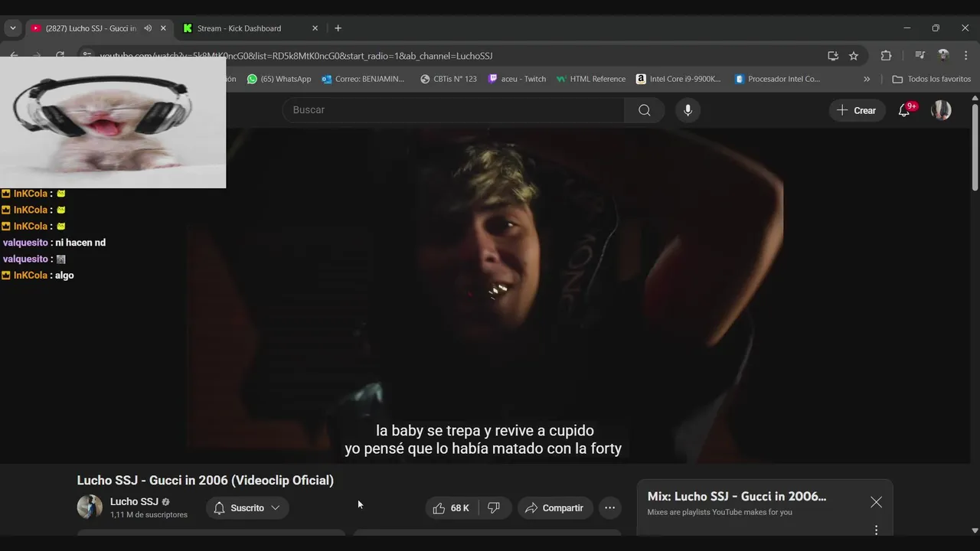Close the Mix: Lucho SSJ playlist panel
The width and height of the screenshot is (980, 551).
point(876,502)
